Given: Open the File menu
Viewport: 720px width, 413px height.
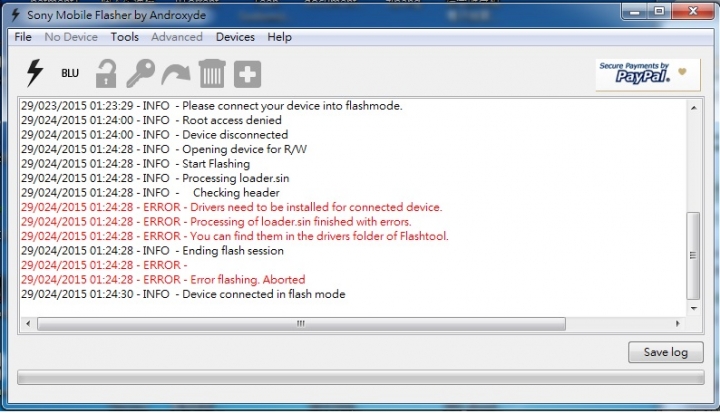Looking at the screenshot, I should (23, 37).
